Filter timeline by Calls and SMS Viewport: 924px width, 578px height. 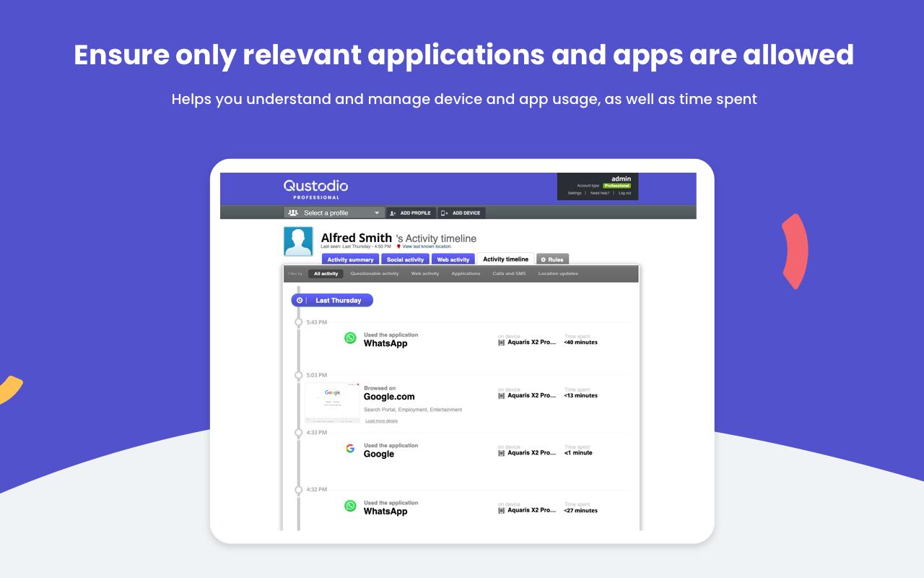click(509, 274)
